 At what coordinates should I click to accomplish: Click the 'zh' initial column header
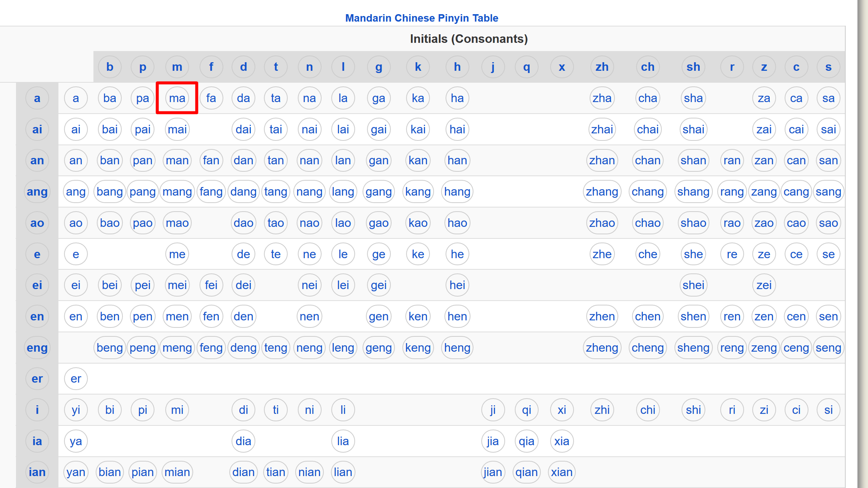(602, 67)
